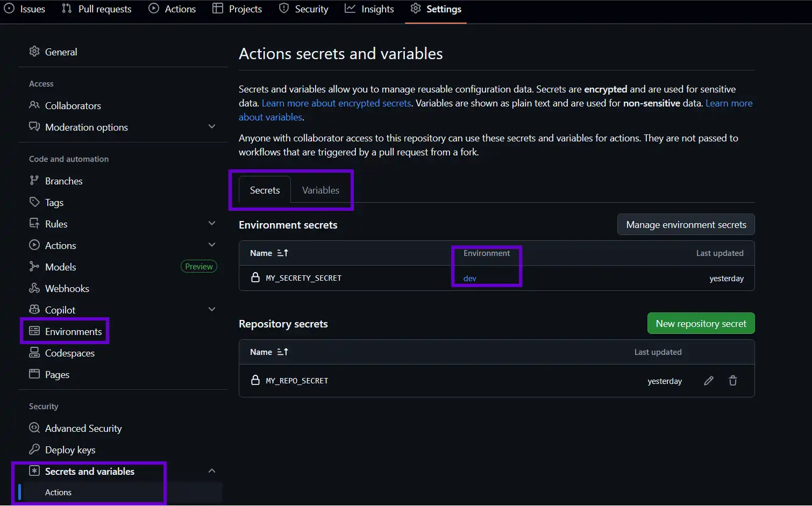Open Learn more about encrypted secrets link
This screenshot has width=812, height=506.
point(336,103)
